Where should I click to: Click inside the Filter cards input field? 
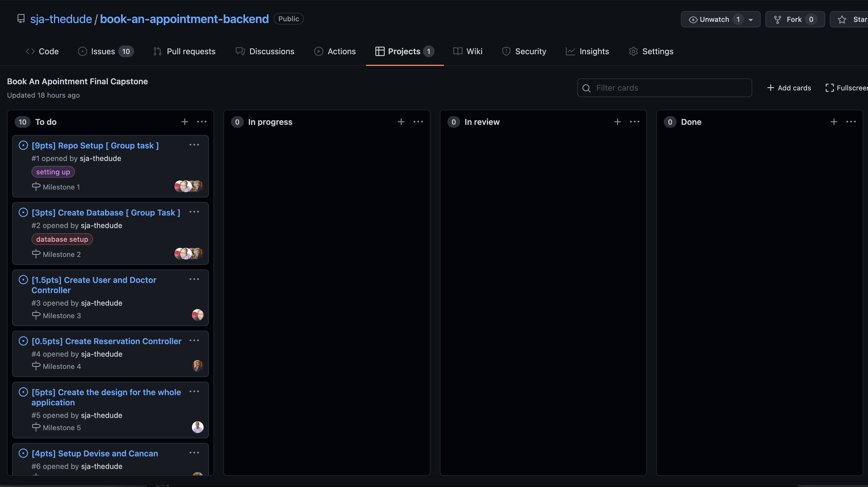click(657, 88)
